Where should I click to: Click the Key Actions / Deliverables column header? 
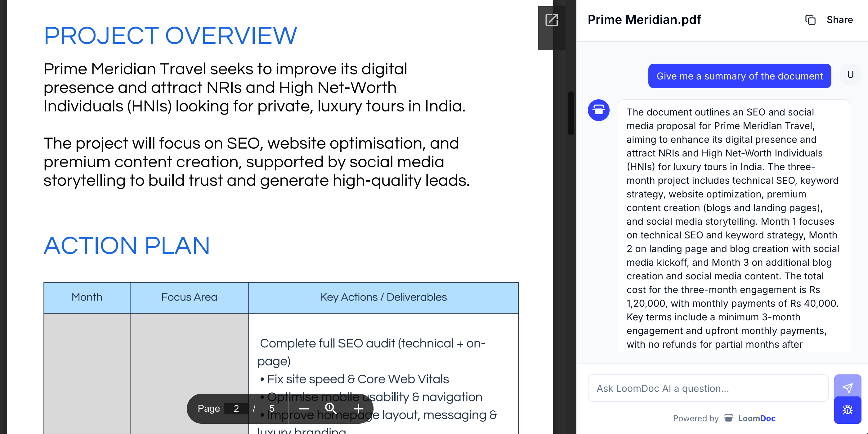pyautogui.click(x=383, y=297)
